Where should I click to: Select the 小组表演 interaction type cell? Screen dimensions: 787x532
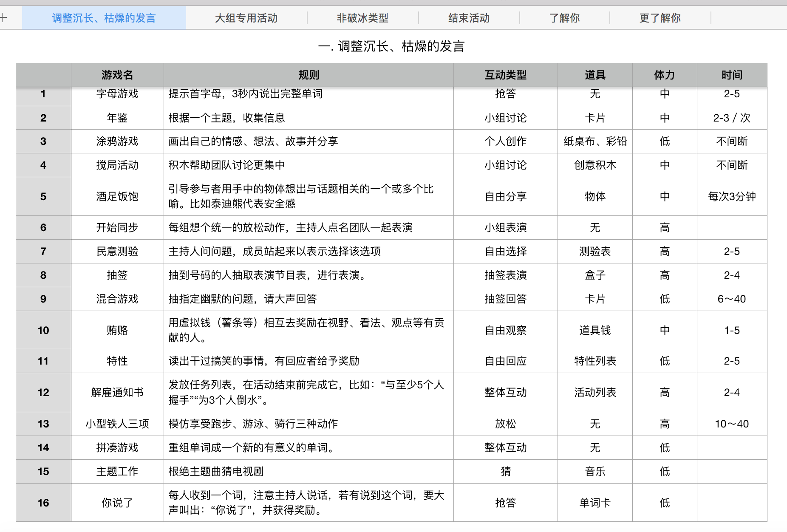(506, 227)
